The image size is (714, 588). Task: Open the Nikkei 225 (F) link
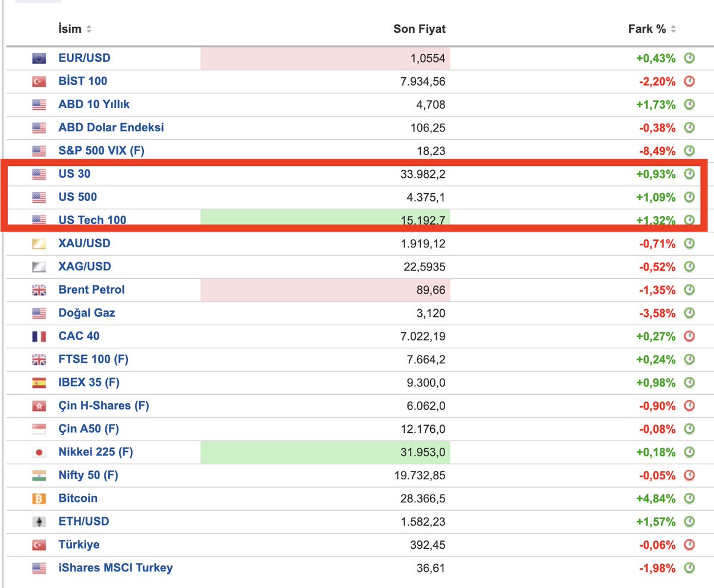point(96,452)
